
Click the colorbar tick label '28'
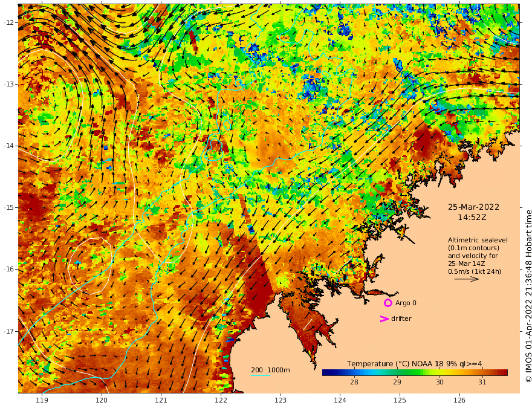tap(354, 382)
